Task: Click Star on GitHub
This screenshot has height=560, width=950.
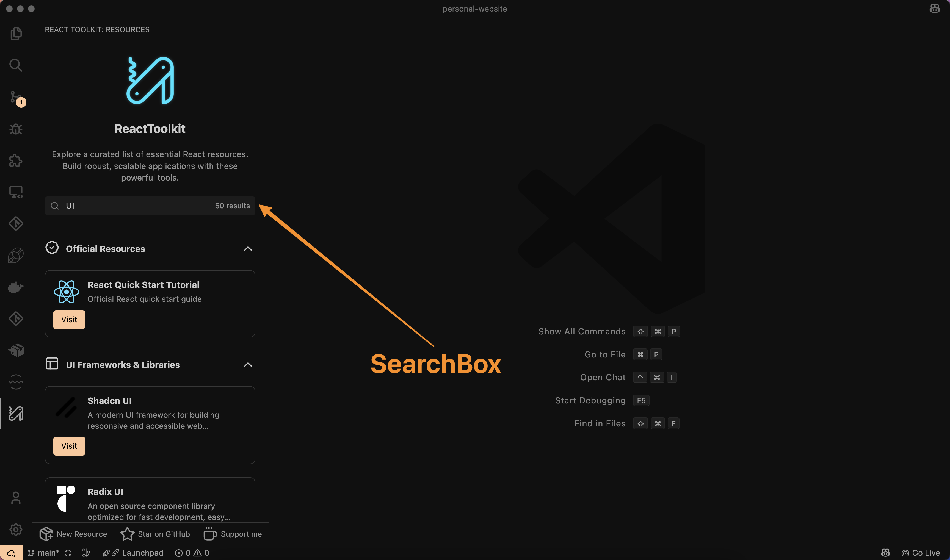Action: point(155,534)
